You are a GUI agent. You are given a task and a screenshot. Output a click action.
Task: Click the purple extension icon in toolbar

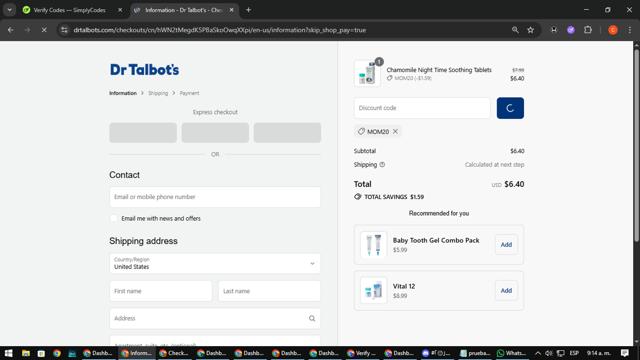pos(571,30)
